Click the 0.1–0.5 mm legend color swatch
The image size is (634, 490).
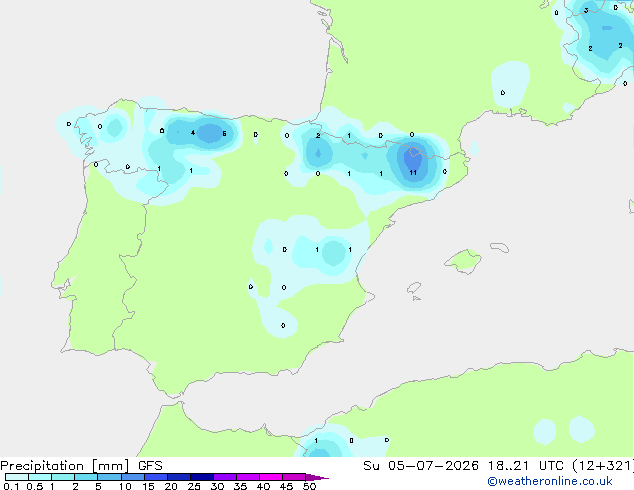(17, 477)
